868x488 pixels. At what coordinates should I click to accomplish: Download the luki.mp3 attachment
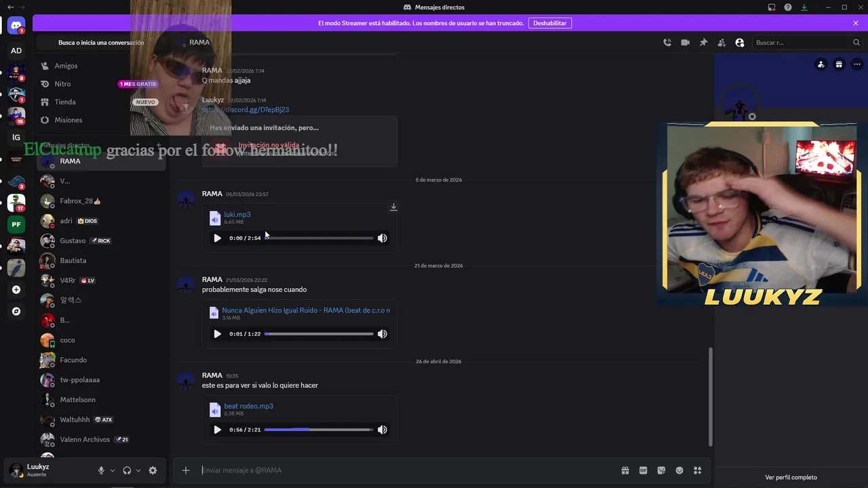(393, 207)
